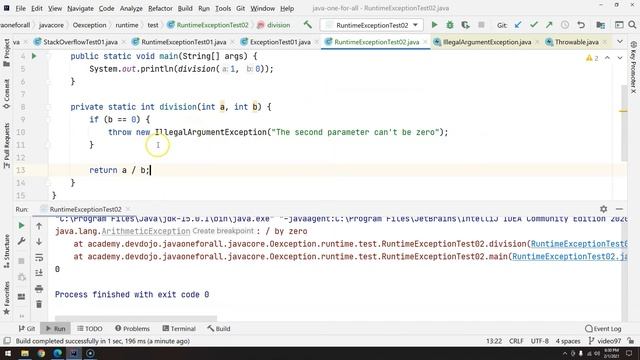Clear all console output with trash icon
The width and height of the screenshot is (640, 360).
pyautogui.click(x=39, y=304)
